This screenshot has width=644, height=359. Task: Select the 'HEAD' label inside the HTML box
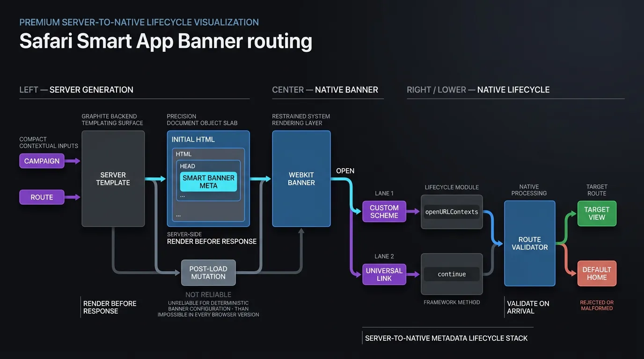pyautogui.click(x=188, y=166)
